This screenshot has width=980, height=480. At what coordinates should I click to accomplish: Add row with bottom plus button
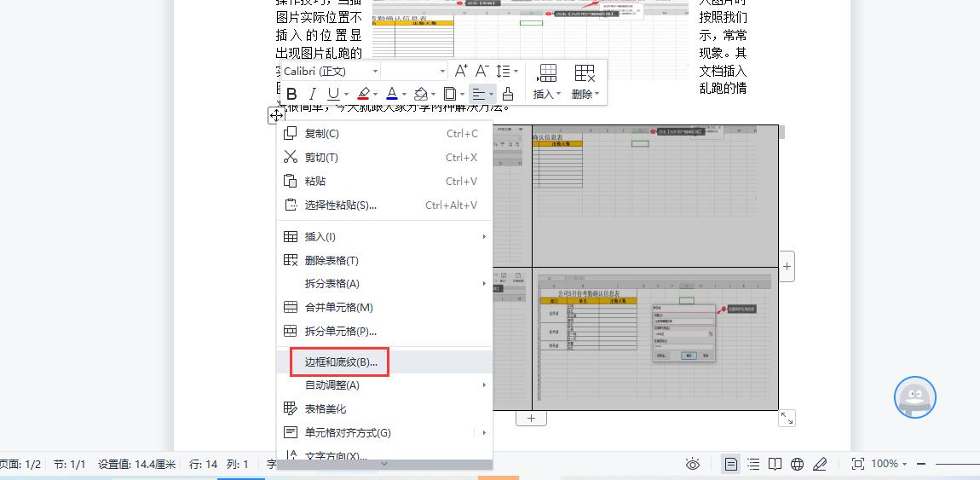pyautogui.click(x=531, y=418)
